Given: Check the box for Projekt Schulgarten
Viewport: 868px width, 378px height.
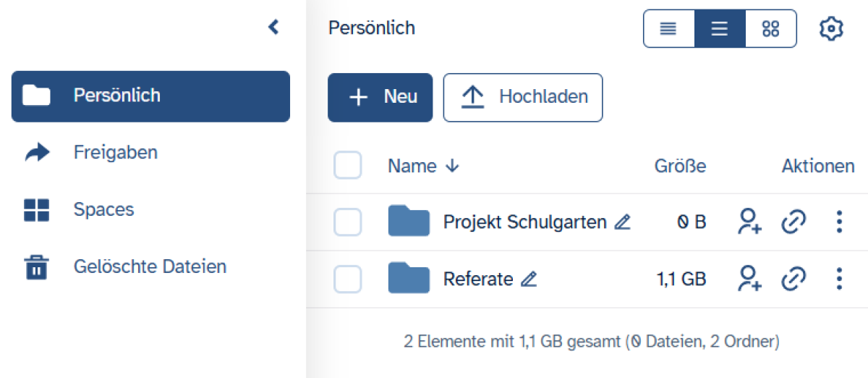Looking at the screenshot, I should pyautogui.click(x=347, y=222).
